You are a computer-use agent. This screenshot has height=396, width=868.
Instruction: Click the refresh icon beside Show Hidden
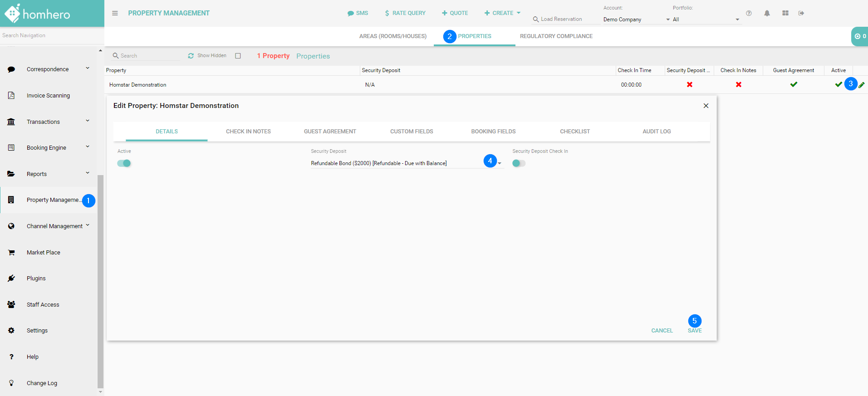pos(191,56)
